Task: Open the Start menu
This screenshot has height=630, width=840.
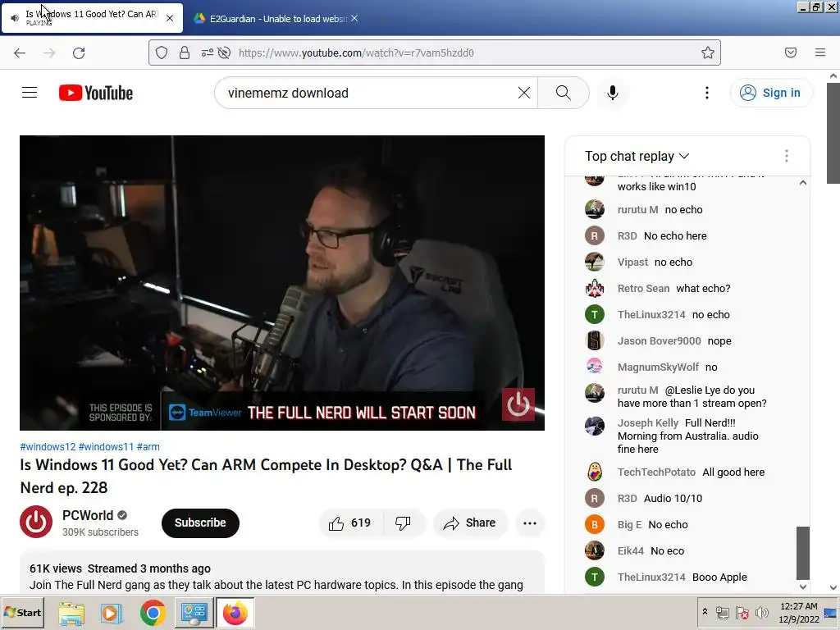Action: 22,613
